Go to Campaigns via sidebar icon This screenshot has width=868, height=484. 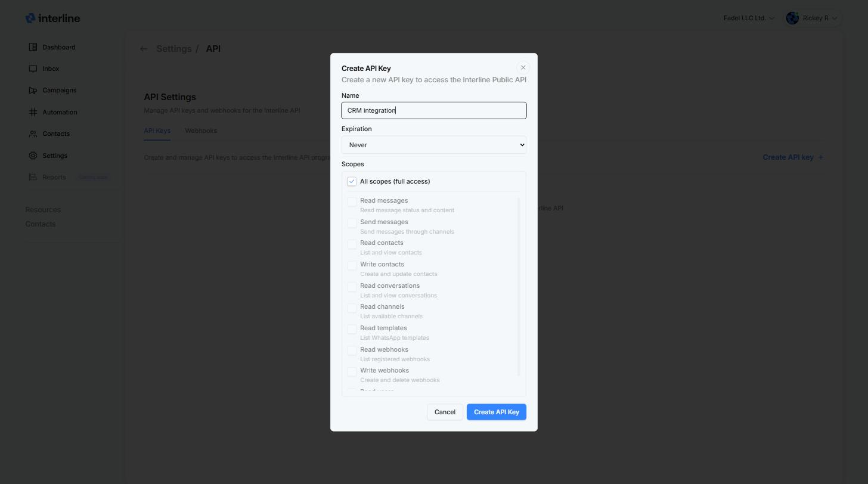33,91
